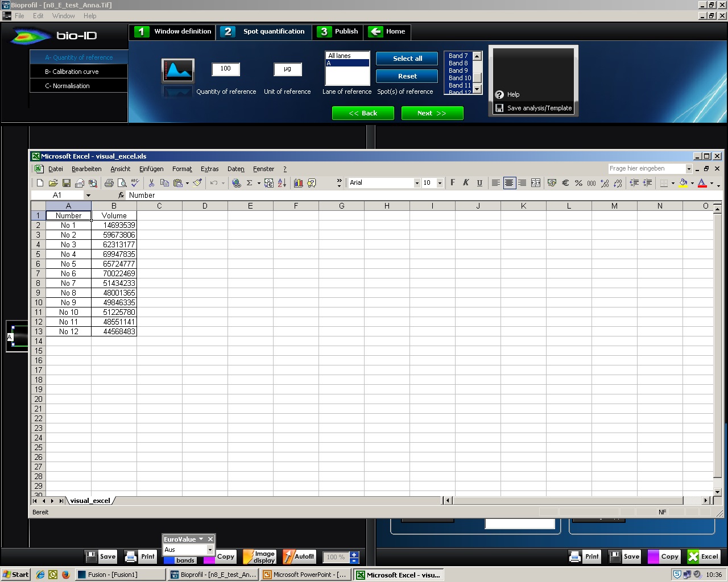Click the Align Right icon
Viewport: 728px width, 582px height.
522,183
